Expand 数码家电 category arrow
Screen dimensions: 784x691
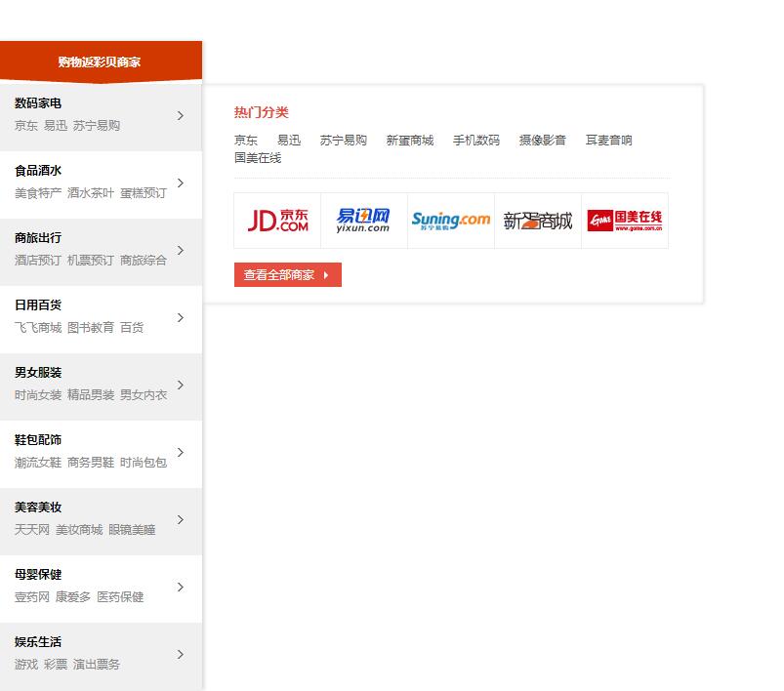pos(181,115)
